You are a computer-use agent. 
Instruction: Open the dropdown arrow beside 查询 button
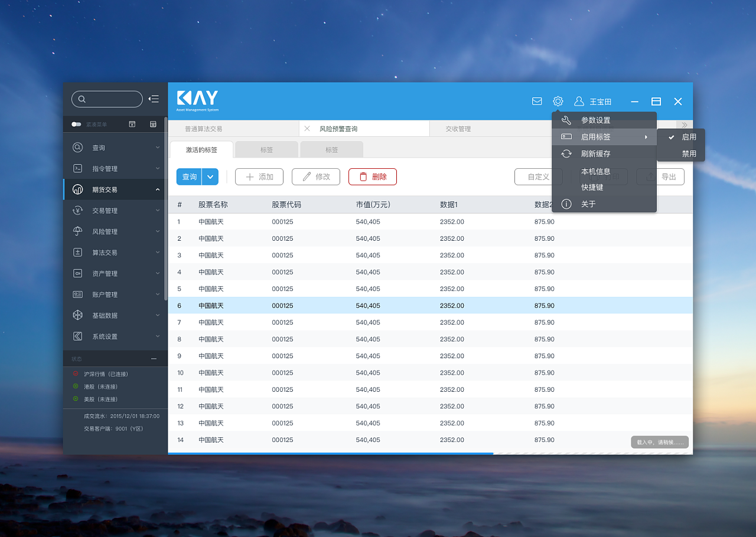210,176
